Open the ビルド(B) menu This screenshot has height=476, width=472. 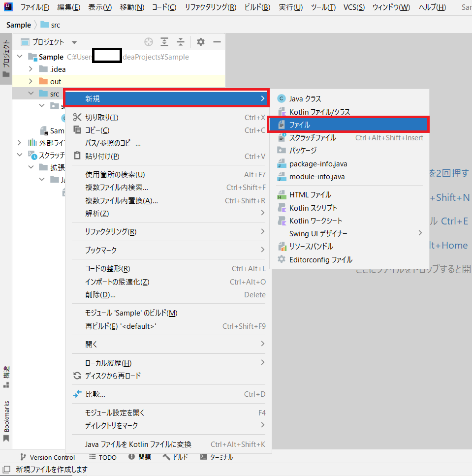coord(257,7)
